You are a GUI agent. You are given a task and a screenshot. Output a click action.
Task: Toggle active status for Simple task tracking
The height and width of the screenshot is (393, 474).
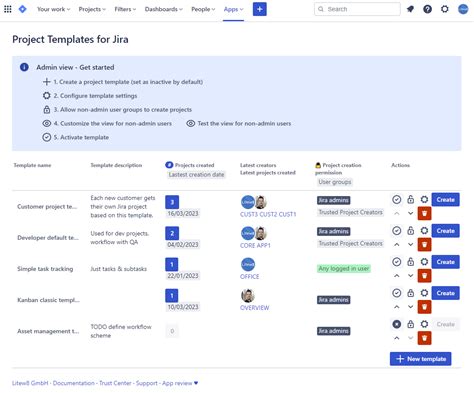tap(397, 262)
